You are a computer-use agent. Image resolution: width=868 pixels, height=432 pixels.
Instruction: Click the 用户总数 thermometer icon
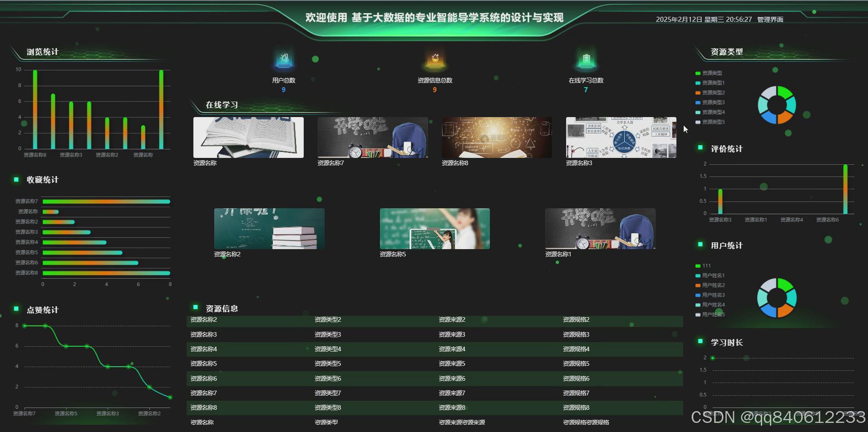click(x=284, y=59)
